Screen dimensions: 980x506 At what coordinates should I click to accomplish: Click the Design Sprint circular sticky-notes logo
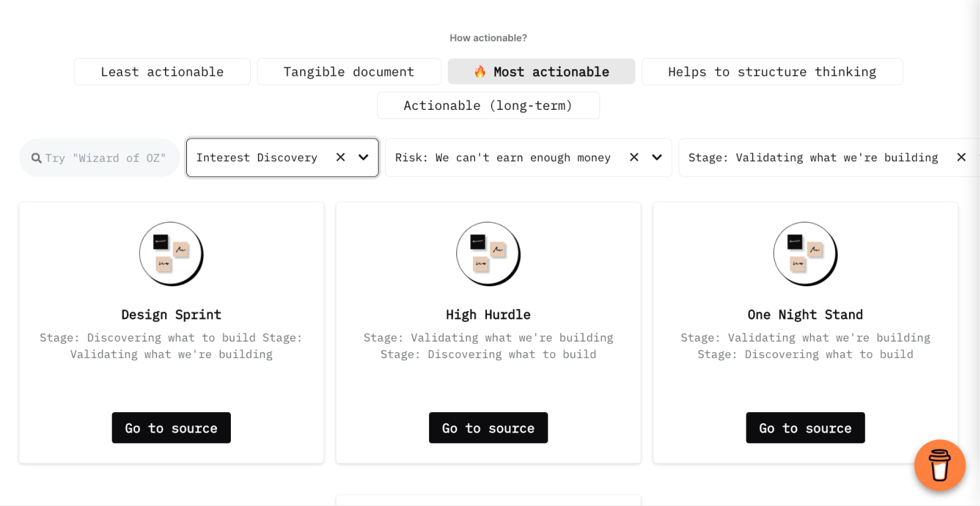(x=171, y=254)
